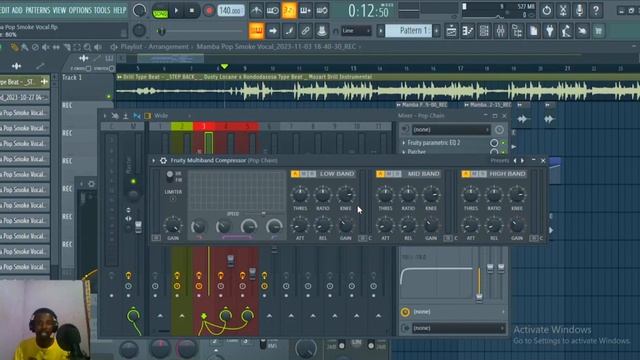Open Fruity Multiband Compressor gear options
Viewport: 640px width, 360px height.
point(163,160)
